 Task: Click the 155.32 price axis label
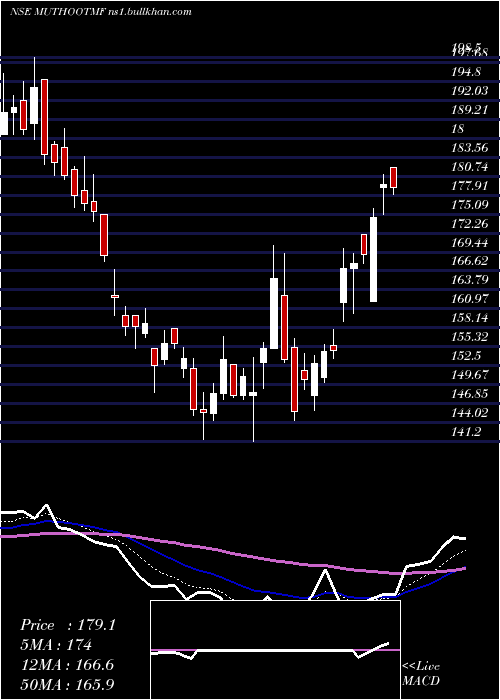[470, 337]
